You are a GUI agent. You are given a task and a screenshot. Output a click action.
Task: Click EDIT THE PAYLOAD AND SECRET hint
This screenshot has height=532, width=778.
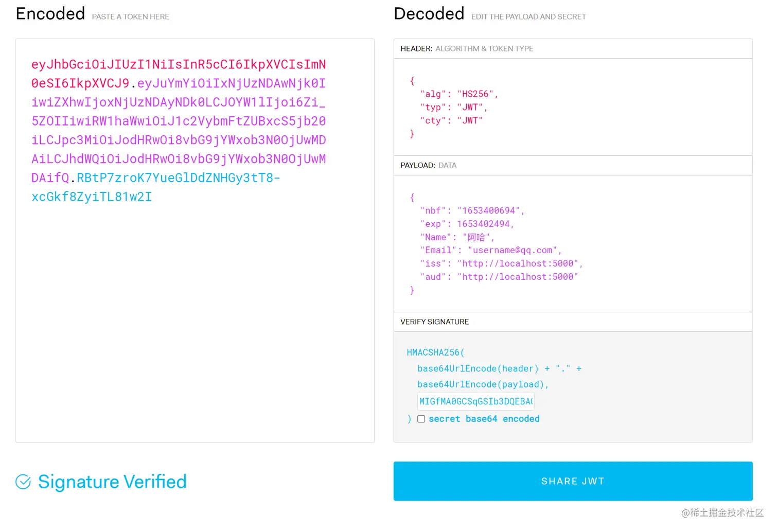pyautogui.click(x=528, y=17)
